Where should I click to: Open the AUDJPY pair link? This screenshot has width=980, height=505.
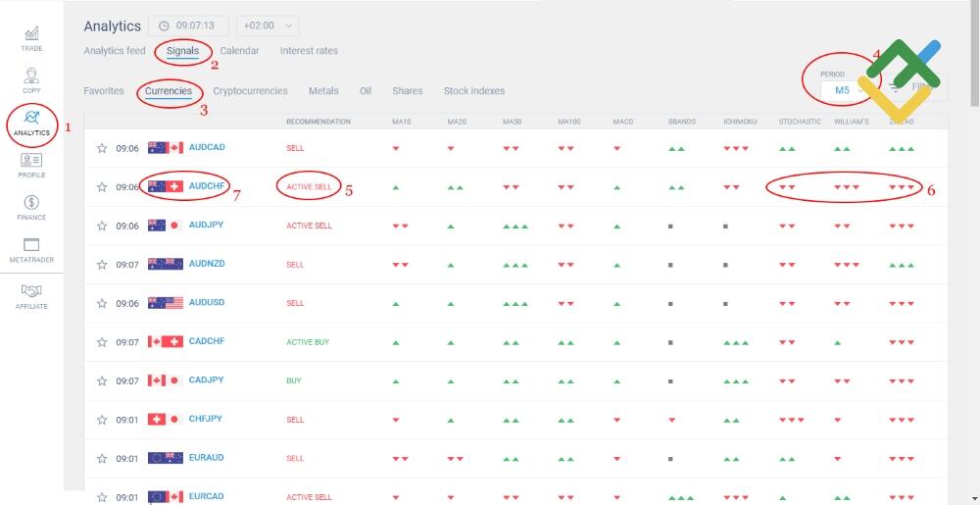[206, 225]
